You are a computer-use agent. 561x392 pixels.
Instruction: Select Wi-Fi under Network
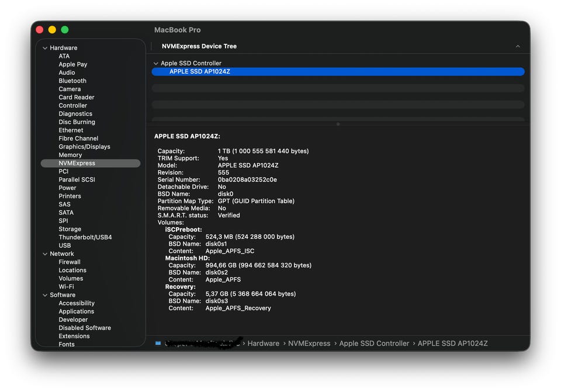click(x=66, y=287)
